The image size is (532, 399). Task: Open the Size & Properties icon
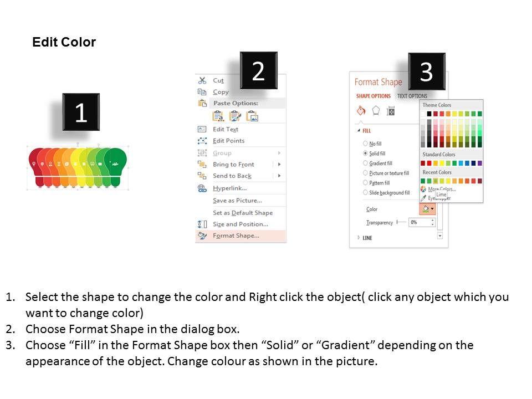(390, 111)
